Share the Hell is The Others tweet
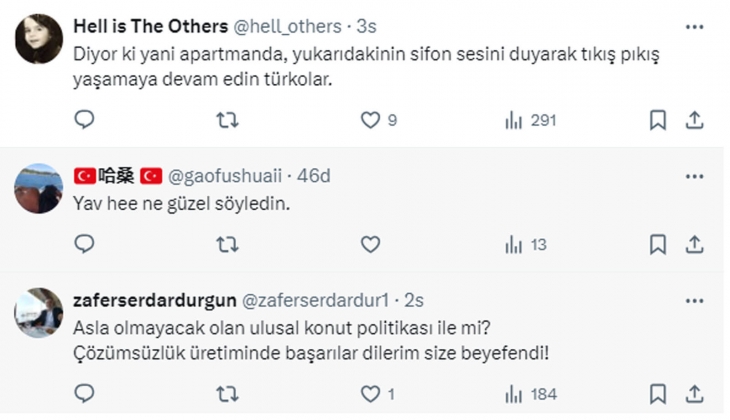The image size is (730, 420). [x=694, y=120]
